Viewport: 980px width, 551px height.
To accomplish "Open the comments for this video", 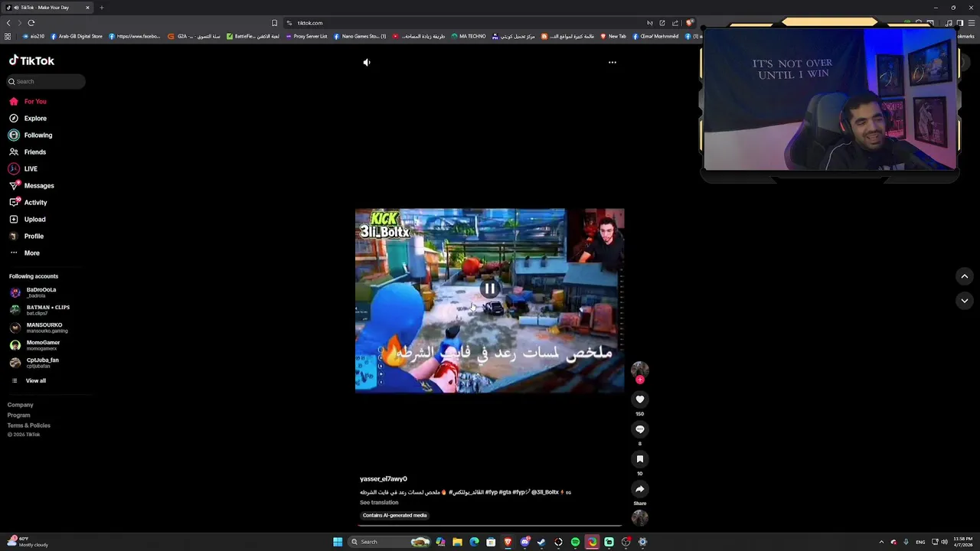I will 640,429.
